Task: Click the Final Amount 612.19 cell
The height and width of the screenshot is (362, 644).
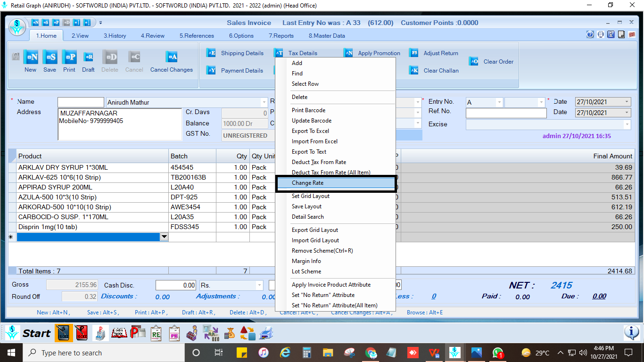Action: [518, 207]
